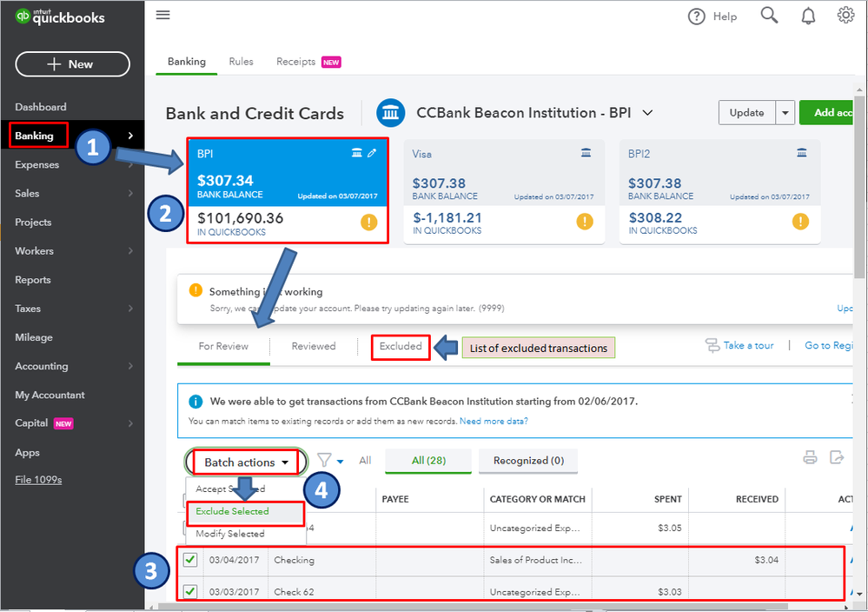Open notifications bell icon
Image resolution: width=868 pixels, height=612 pixels.
coord(808,16)
